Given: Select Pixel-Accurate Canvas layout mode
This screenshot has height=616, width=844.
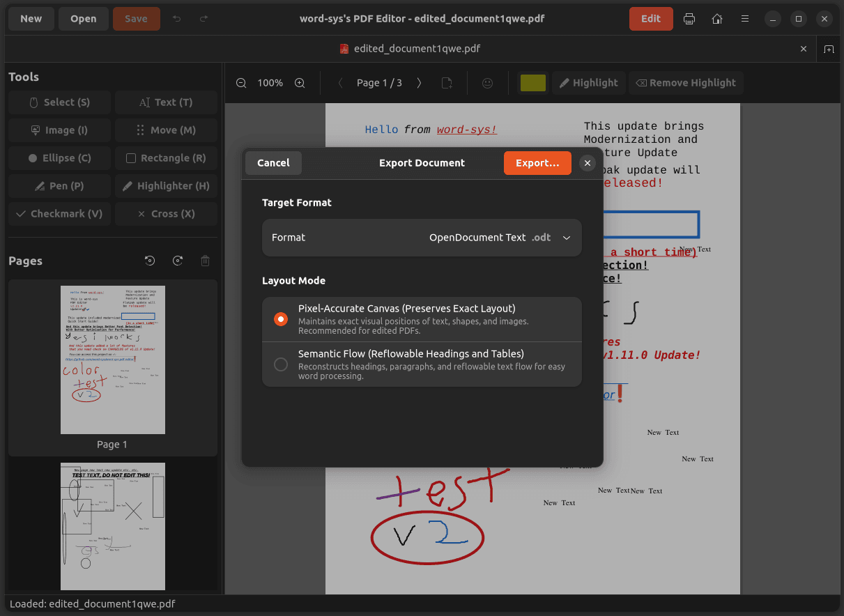Looking at the screenshot, I should tap(422, 319).
